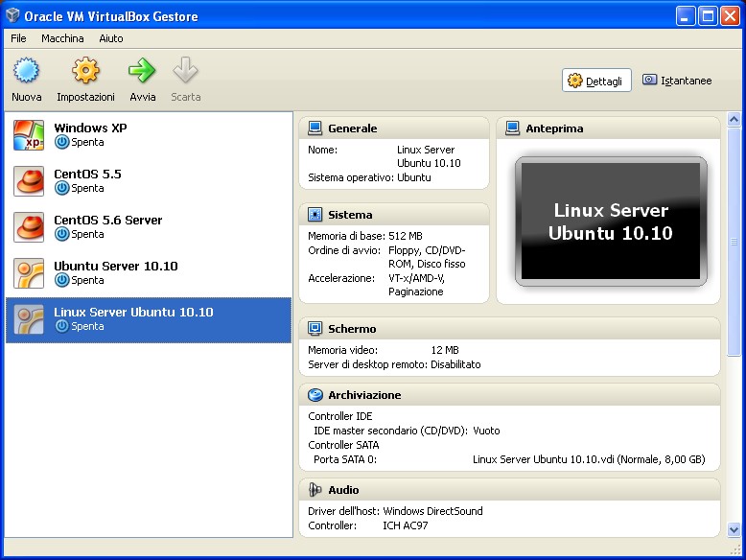Close the VirtualBox Gestore window
Viewport: 746px width, 560px height.
[x=730, y=16]
